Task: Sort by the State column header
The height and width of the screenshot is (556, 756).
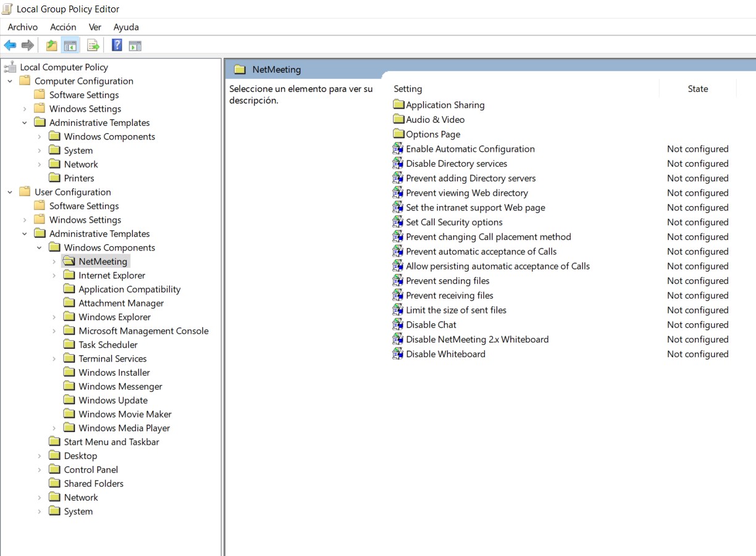Action: click(x=698, y=89)
